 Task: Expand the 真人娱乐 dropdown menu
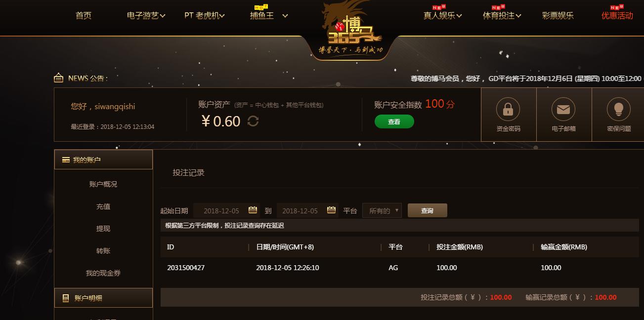click(x=442, y=15)
